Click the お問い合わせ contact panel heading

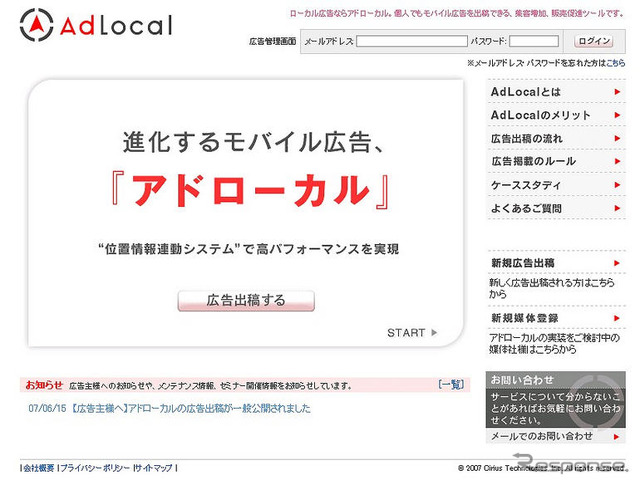pyautogui.click(x=522, y=380)
